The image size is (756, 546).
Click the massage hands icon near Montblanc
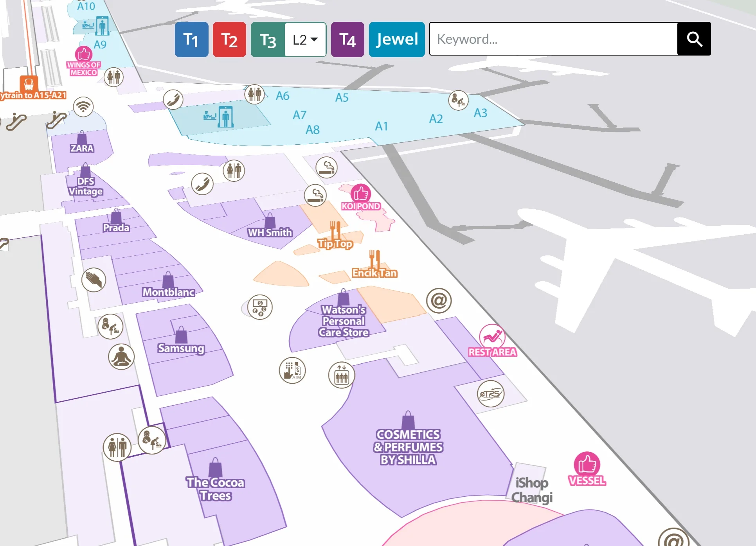coord(94,280)
